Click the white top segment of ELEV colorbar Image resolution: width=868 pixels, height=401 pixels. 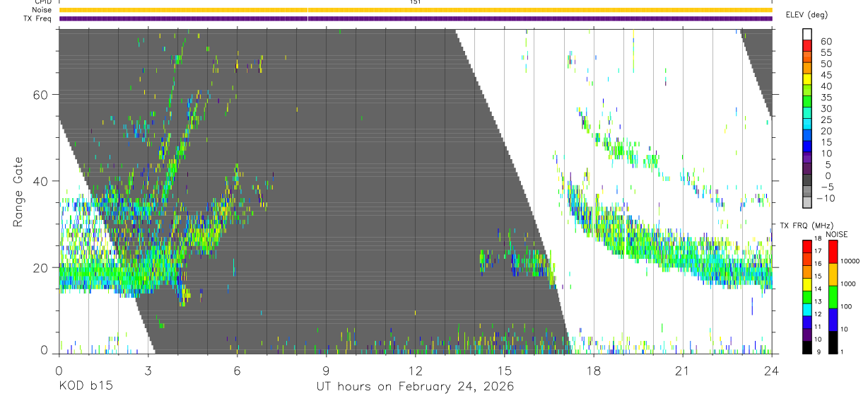click(807, 35)
